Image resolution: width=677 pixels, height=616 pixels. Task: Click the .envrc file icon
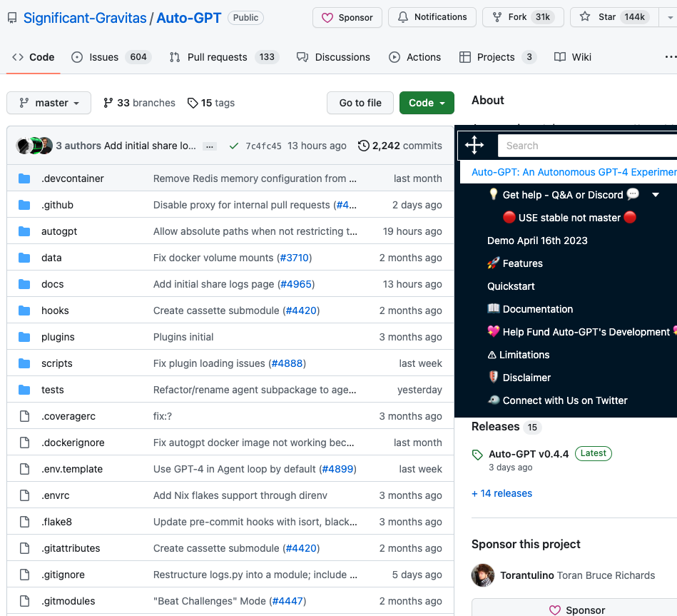[x=24, y=495]
